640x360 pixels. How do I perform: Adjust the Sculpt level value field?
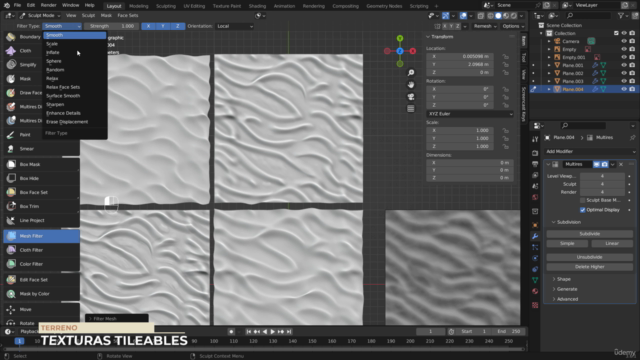coord(602,184)
